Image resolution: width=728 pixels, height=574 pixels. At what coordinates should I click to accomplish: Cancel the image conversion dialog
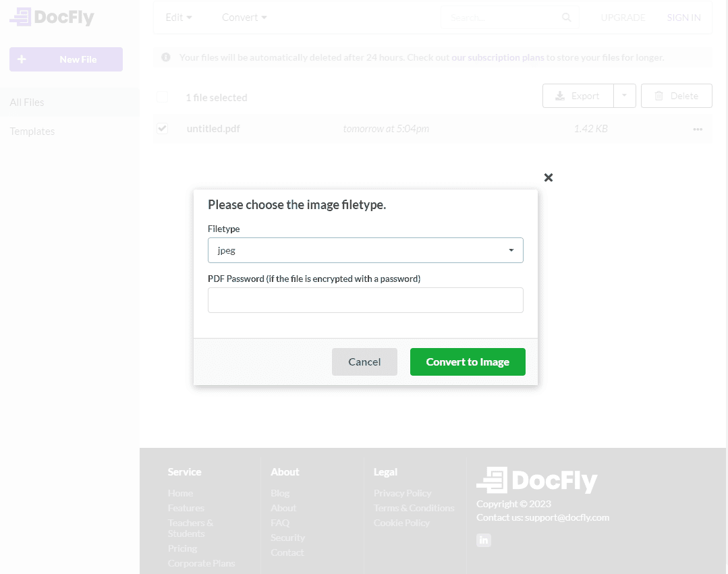click(x=364, y=362)
